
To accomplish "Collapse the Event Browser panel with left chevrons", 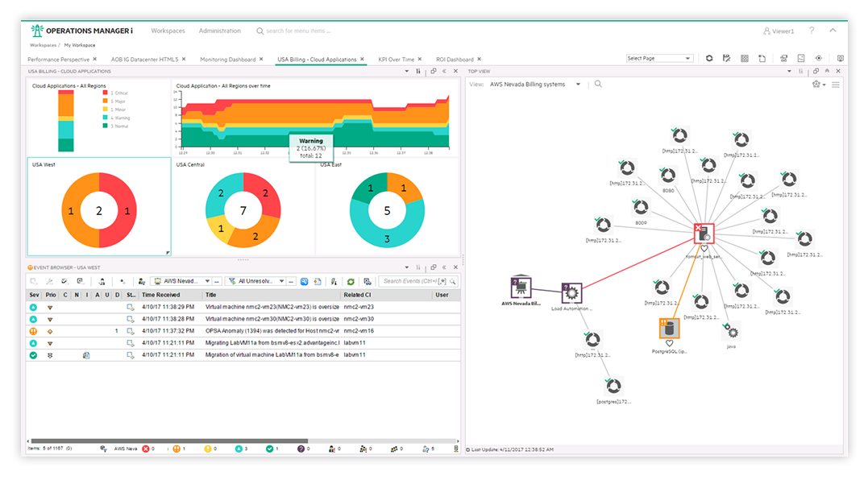I will [444, 267].
